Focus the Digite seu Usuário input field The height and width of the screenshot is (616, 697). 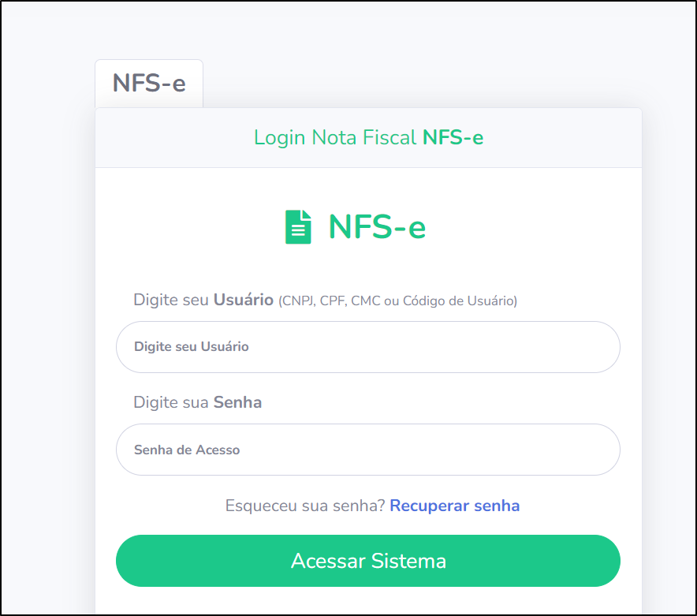pos(368,347)
